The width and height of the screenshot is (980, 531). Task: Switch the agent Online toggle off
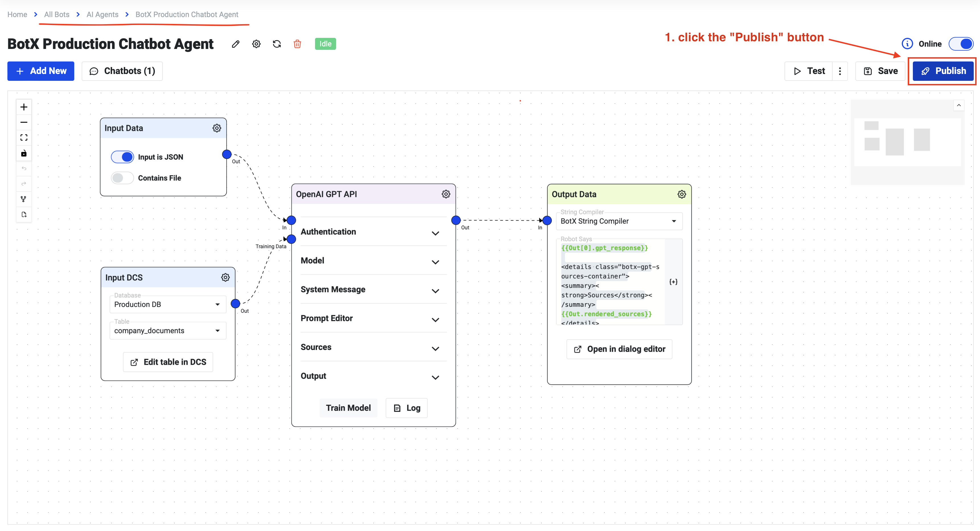961,44
